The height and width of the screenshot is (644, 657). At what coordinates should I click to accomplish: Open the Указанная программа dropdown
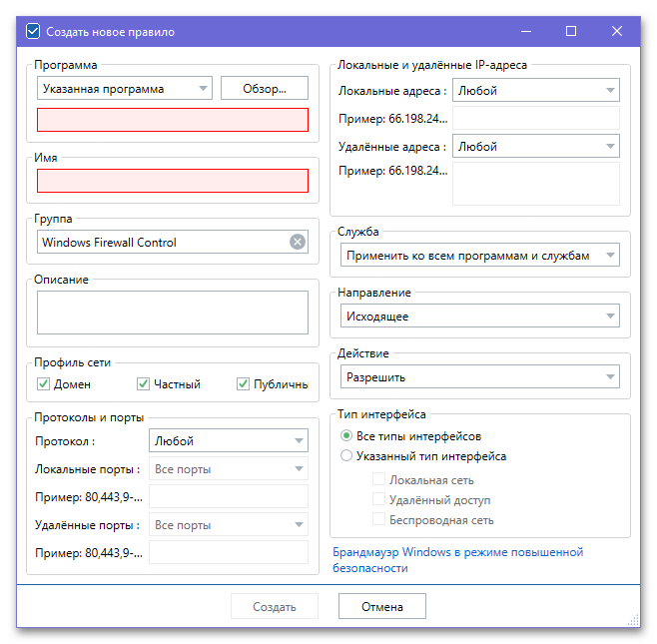pyautogui.click(x=125, y=88)
